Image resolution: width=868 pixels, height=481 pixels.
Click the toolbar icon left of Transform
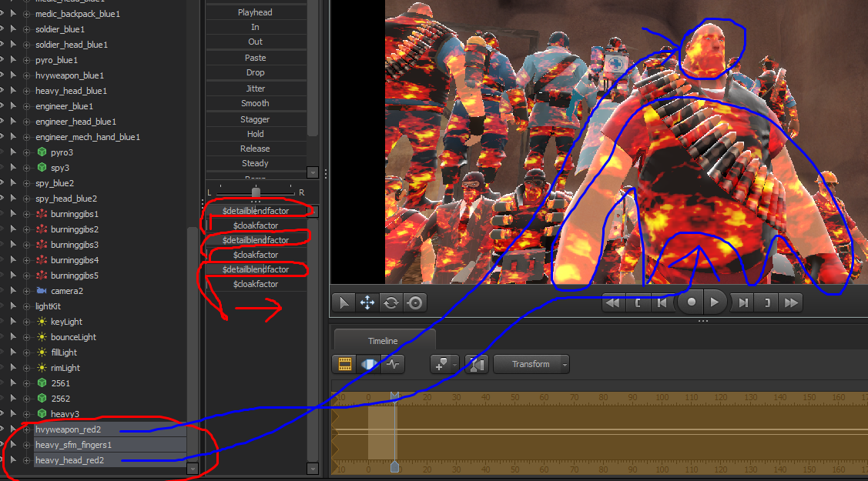click(x=477, y=364)
